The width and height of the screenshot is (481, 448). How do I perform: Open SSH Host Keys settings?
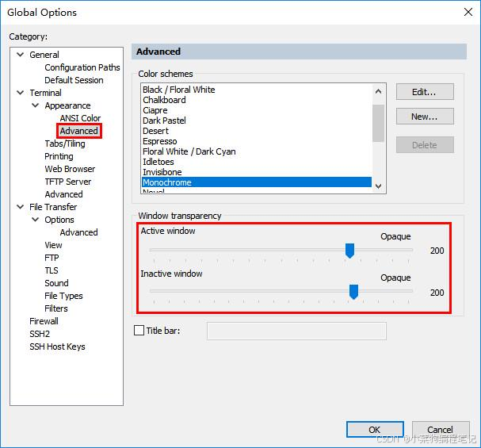[x=57, y=347]
